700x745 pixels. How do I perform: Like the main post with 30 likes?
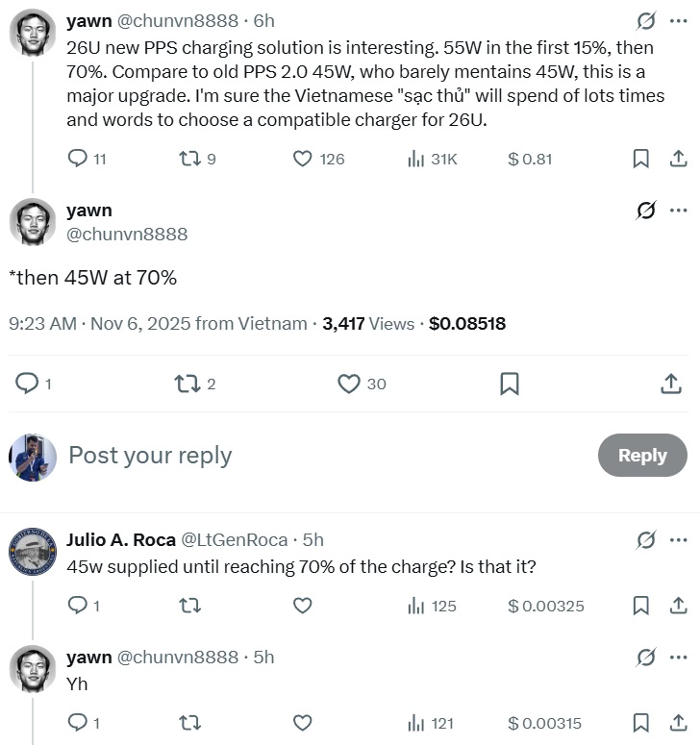(349, 384)
